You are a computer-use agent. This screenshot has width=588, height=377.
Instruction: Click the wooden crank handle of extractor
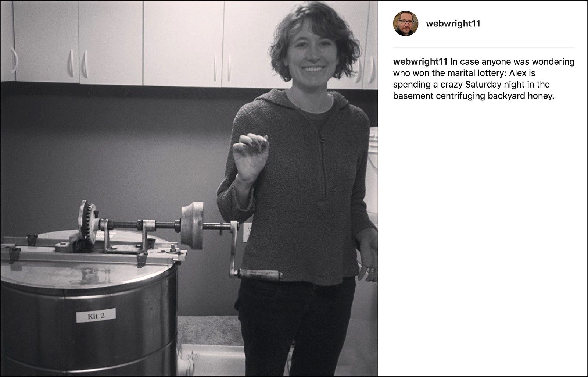tap(260, 274)
